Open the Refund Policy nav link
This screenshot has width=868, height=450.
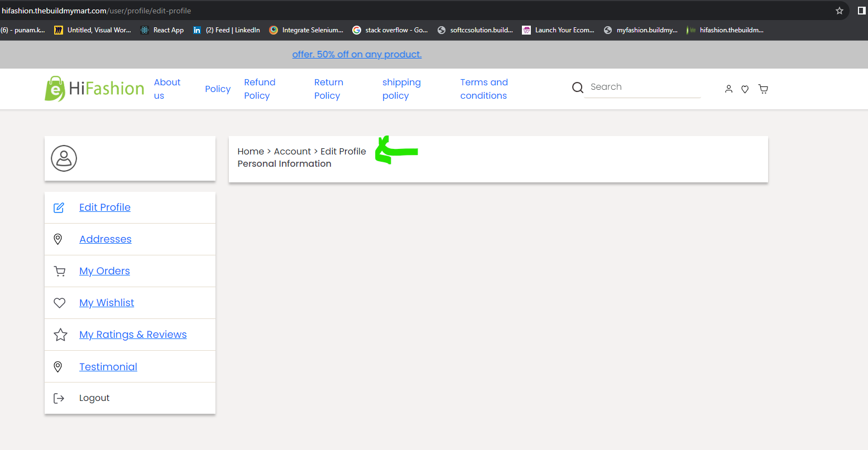coord(260,89)
